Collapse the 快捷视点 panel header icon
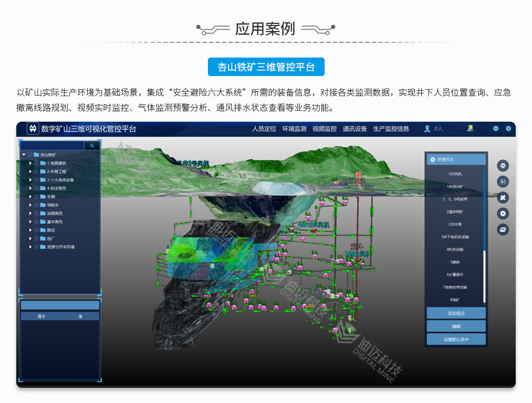 [x=433, y=159]
